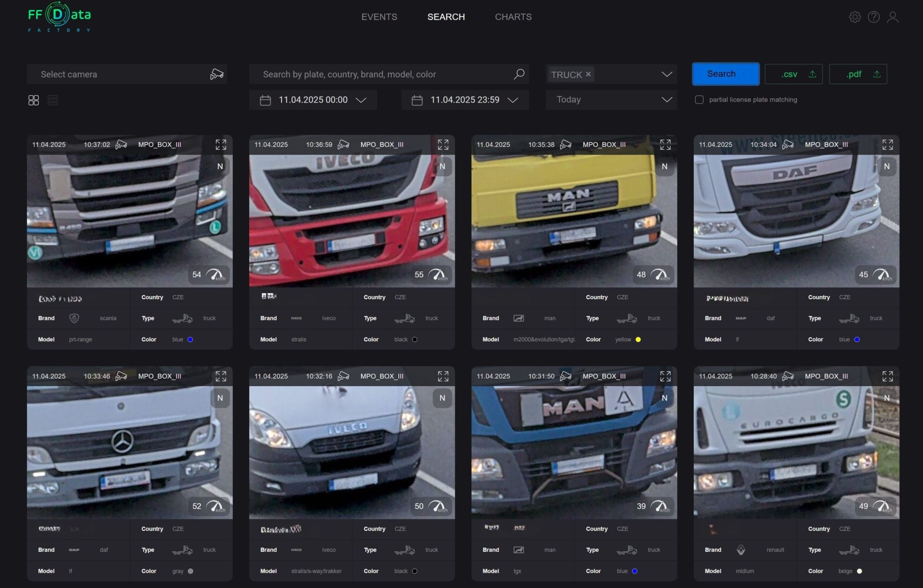Click gray color dot on 10:33:46 card

[x=190, y=571]
